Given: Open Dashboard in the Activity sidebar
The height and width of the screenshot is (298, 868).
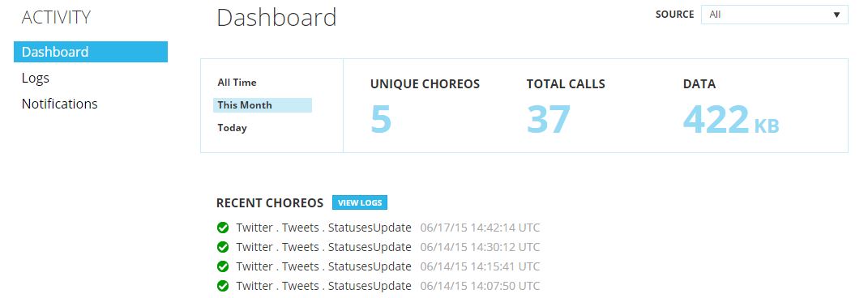Looking at the screenshot, I should coord(91,52).
